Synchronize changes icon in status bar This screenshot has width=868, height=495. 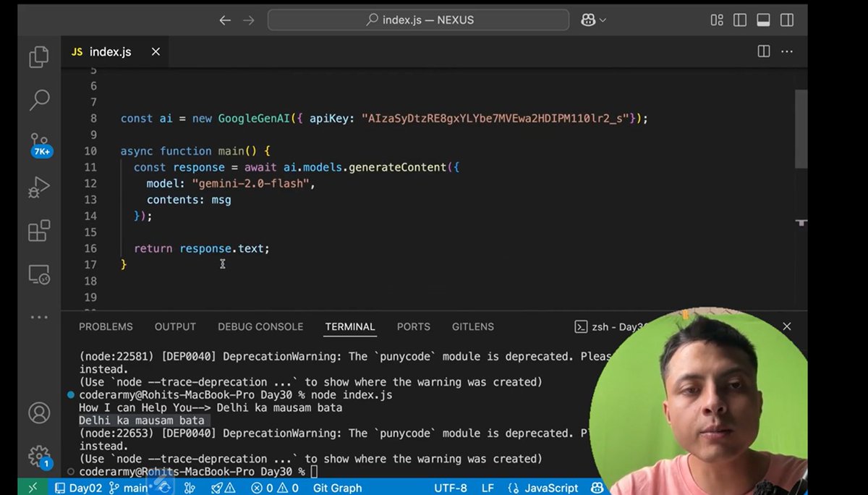click(165, 488)
